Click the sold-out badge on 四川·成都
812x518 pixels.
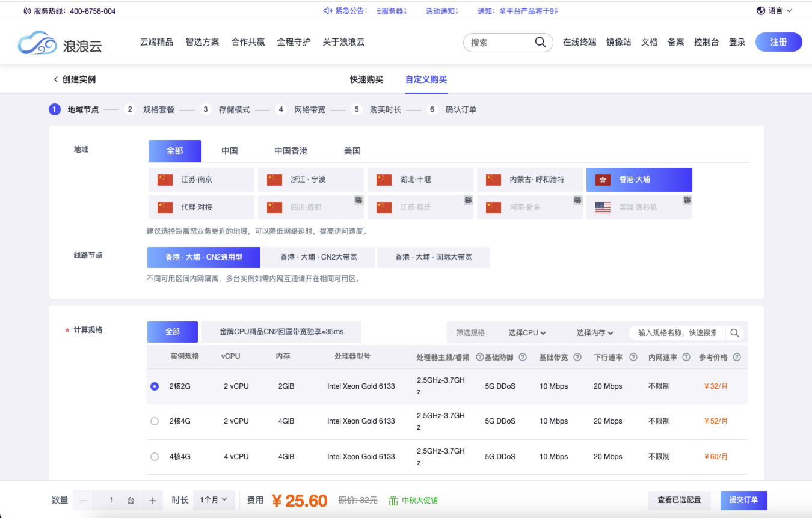point(358,200)
